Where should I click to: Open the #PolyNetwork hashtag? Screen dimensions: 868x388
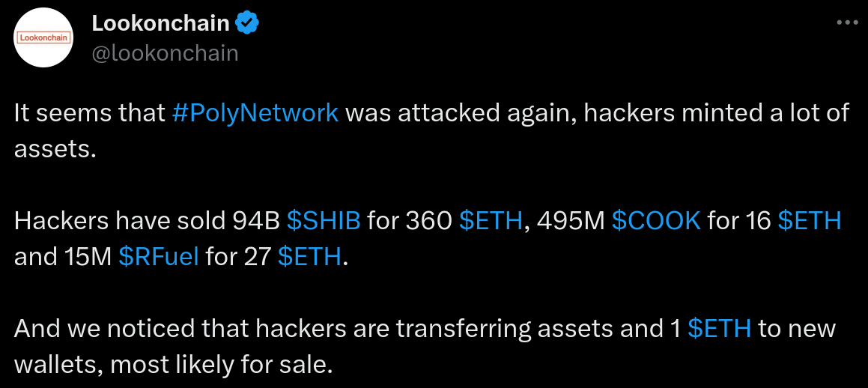tap(255, 113)
